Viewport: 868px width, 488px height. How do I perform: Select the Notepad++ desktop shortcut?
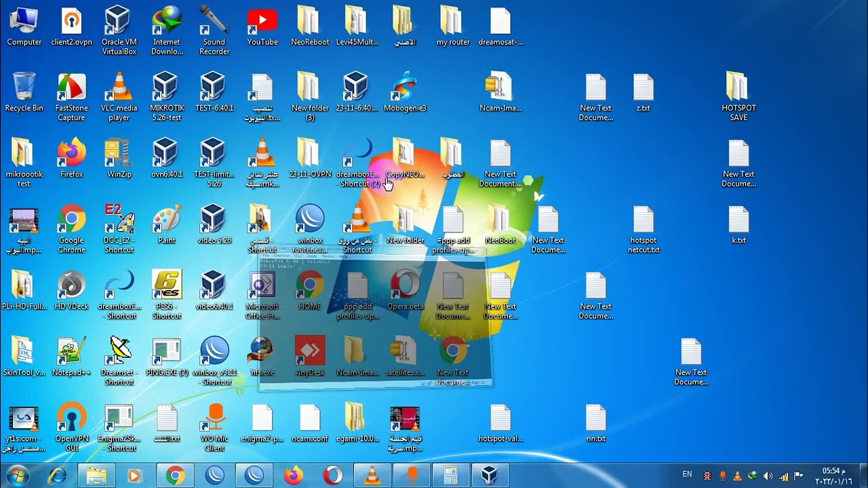coord(71,357)
